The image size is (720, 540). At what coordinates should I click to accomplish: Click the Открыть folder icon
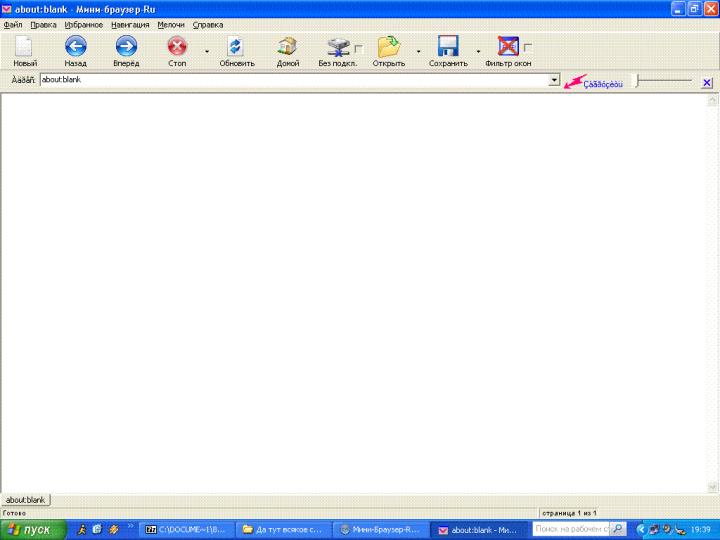coord(388,46)
